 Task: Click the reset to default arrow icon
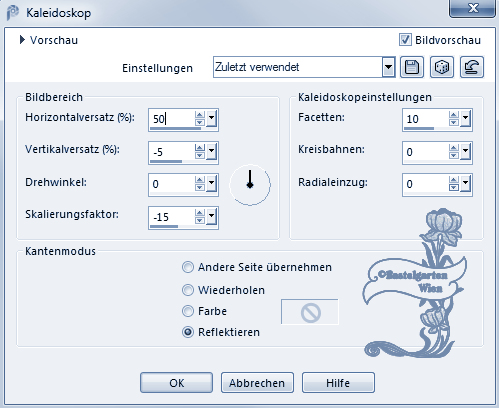point(472,67)
